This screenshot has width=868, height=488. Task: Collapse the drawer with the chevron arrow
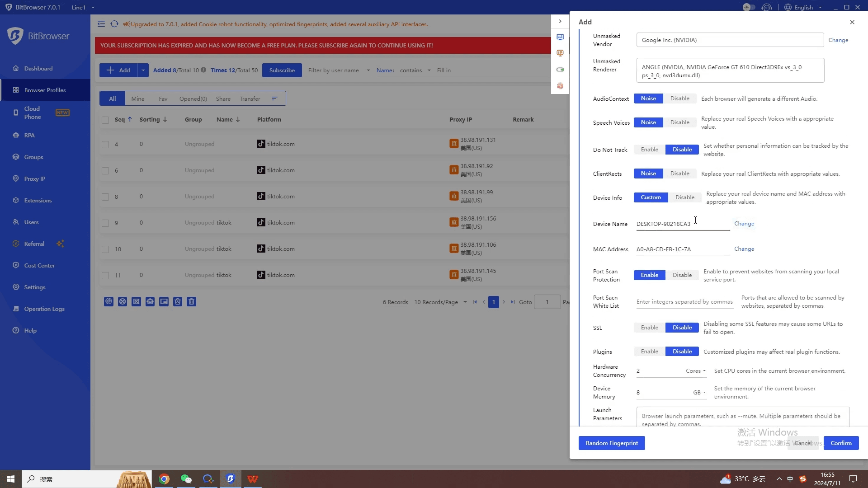(560, 21)
